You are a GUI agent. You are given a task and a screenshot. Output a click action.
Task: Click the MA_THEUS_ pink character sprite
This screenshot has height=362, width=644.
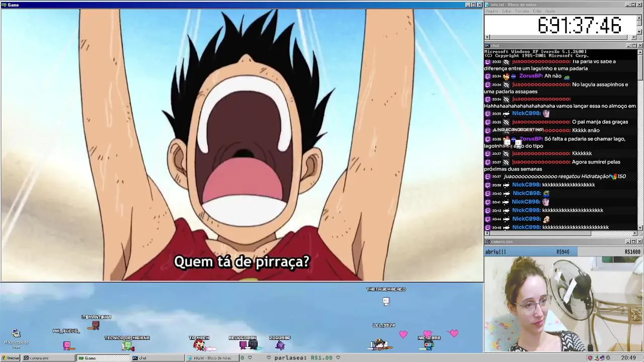(67, 345)
